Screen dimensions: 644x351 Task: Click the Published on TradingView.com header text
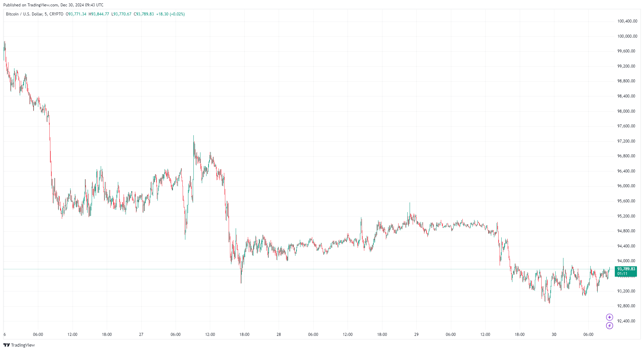(53, 5)
